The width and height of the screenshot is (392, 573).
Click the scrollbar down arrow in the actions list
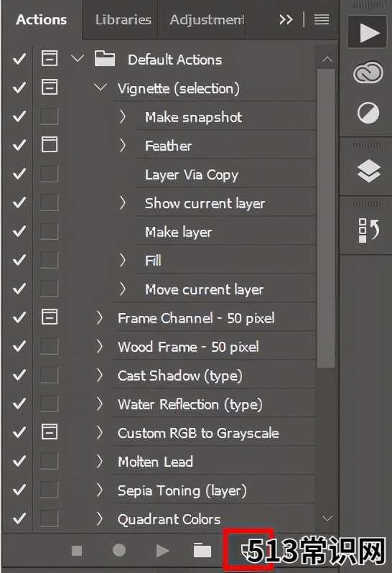[327, 518]
